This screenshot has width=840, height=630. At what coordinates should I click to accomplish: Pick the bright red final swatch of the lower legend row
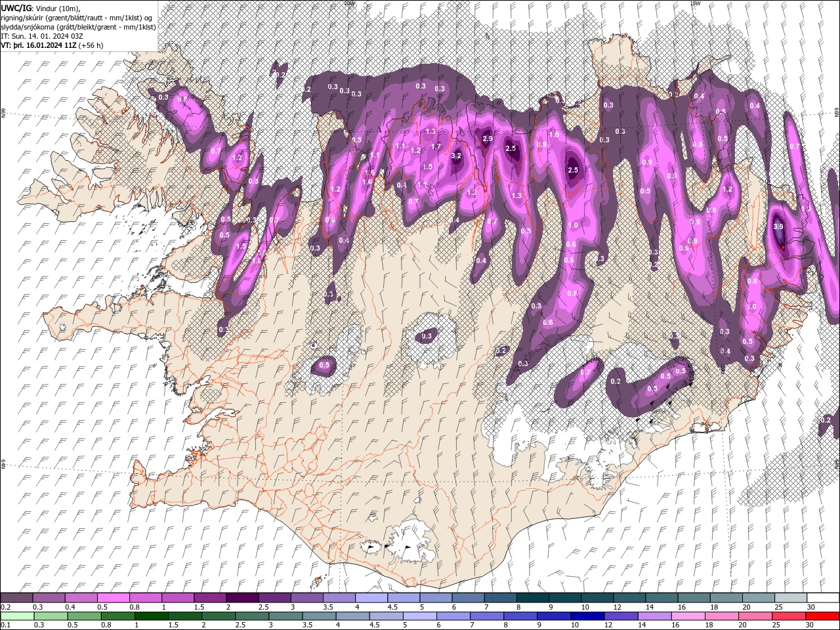(822, 616)
